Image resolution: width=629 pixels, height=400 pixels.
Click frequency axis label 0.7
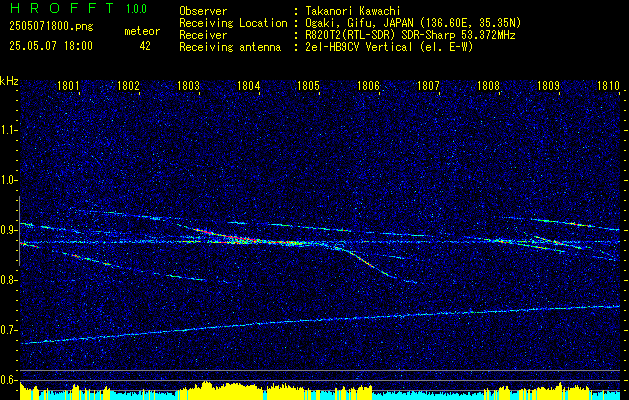click(8, 330)
